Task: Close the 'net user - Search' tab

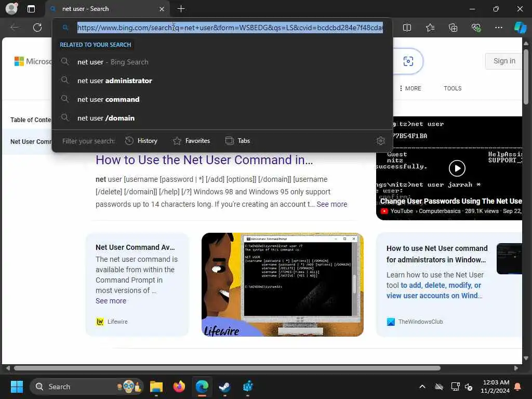Action: point(162,9)
